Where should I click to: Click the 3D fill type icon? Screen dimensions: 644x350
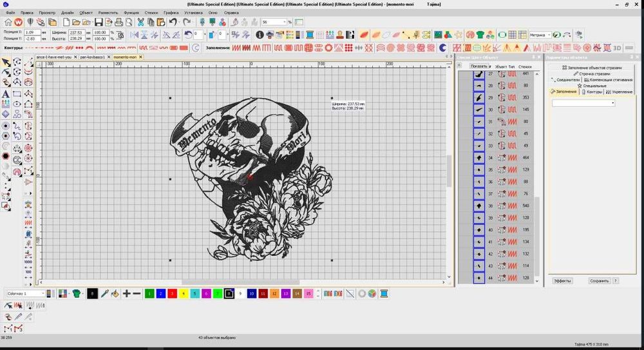coord(617,48)
